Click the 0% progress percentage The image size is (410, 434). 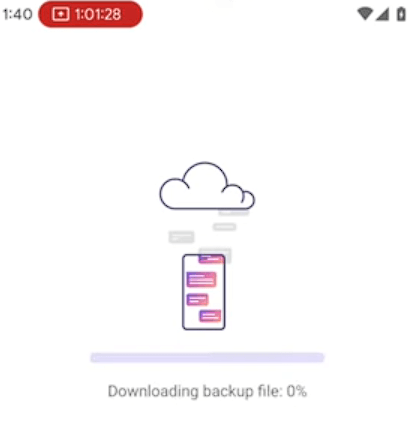(297, 391)
